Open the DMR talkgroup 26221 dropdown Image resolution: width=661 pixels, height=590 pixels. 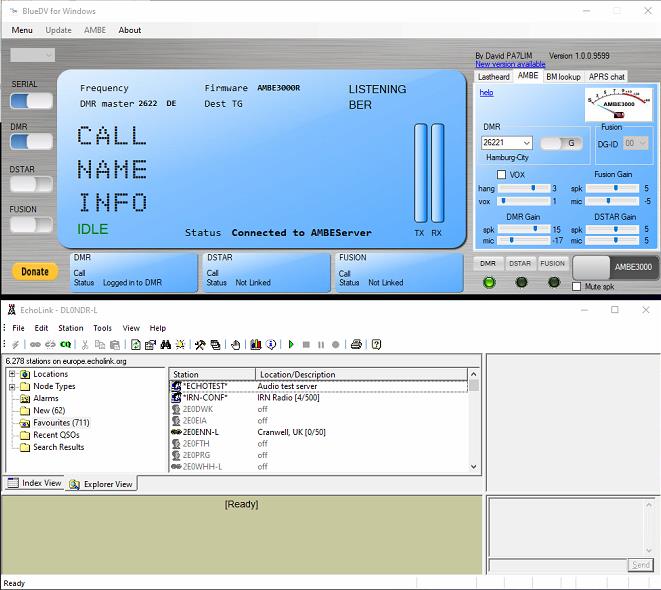(x=506, y=143)
